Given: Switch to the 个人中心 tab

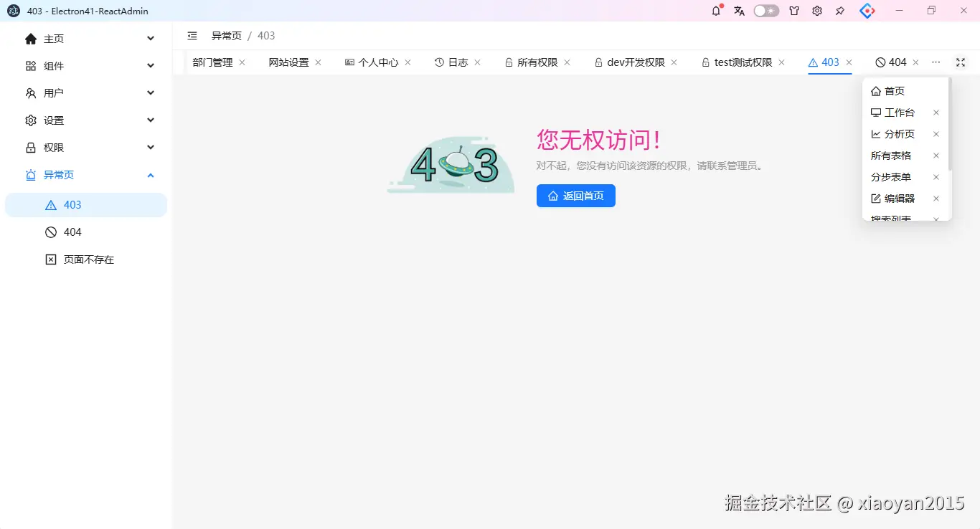Looking at the screenshot, I should [x=372, y=62].
